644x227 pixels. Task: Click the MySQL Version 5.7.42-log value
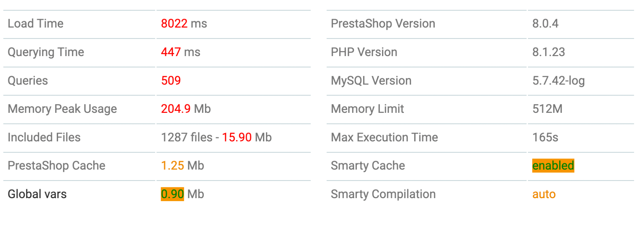[558, 81]
